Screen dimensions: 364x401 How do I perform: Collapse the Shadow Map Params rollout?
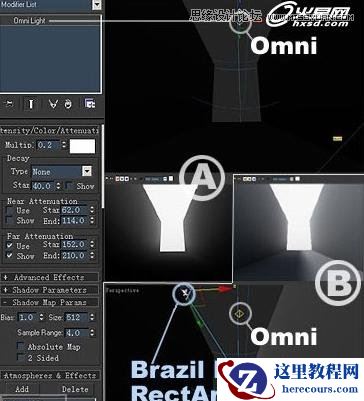[50, 303]
